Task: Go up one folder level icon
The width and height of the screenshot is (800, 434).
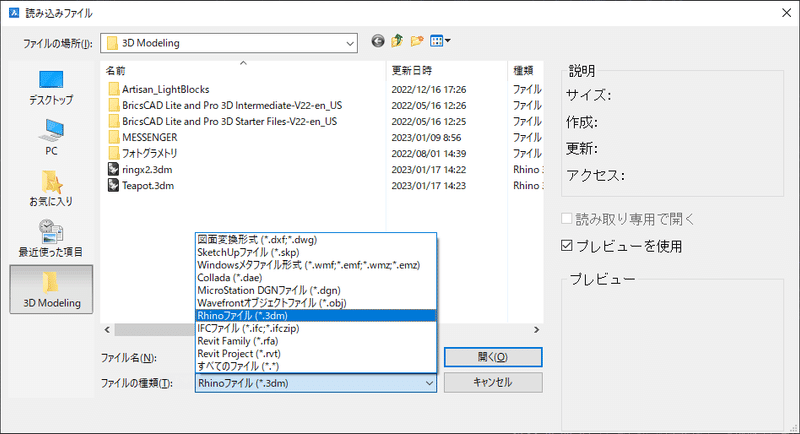Action: pyautogui.click(x=397, y=41)
